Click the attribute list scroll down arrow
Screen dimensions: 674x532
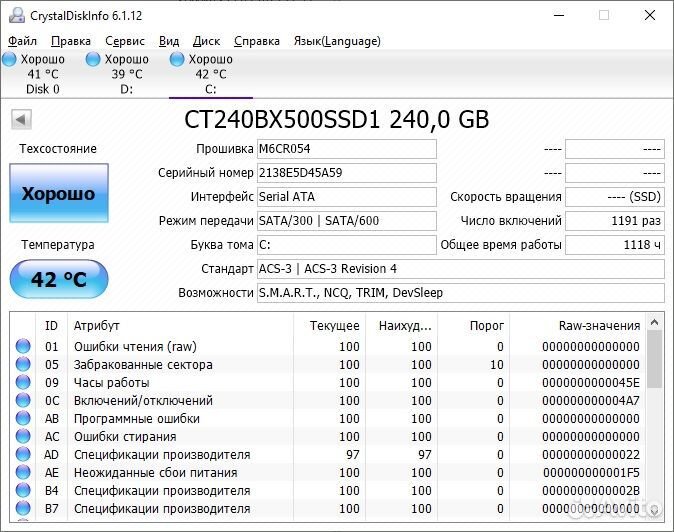[x=655, y=511]
